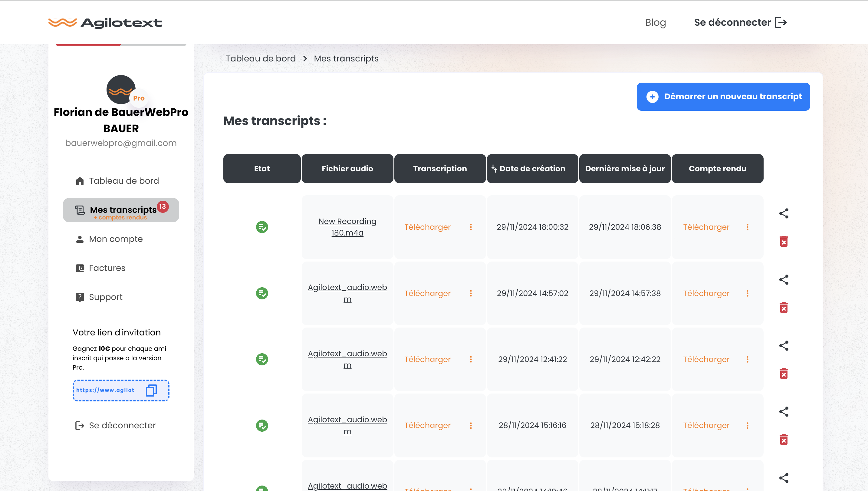Image resolution: width=868 pixels, height=491 pixels.
Task: Share the transcript created at 14:57:02
Action: pos(784,280)
